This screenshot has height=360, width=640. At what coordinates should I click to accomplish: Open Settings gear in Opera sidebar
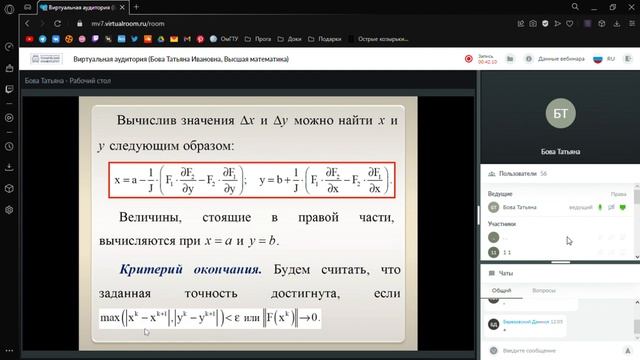point(9,210)
